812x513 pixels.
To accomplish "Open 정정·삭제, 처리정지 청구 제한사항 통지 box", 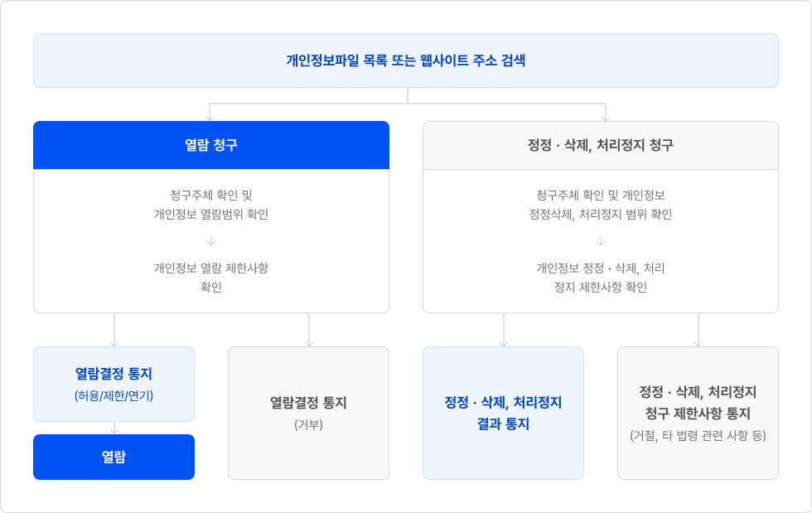I will (698, 413).
